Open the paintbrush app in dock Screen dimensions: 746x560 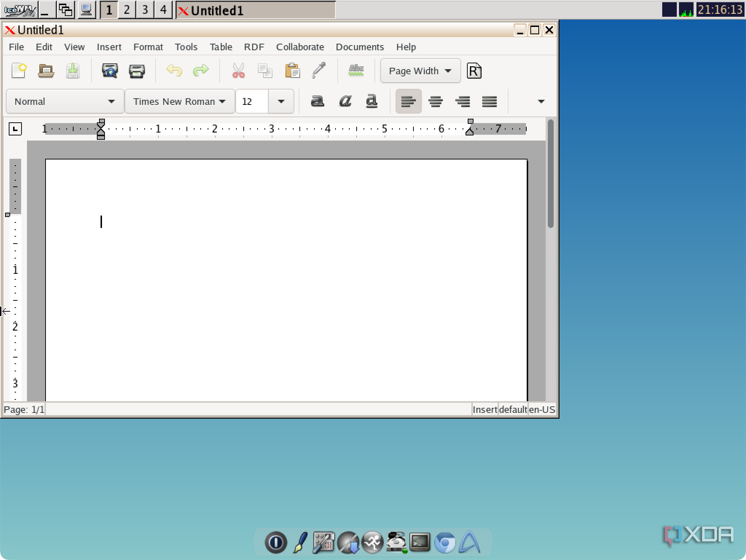pos(300,543)
